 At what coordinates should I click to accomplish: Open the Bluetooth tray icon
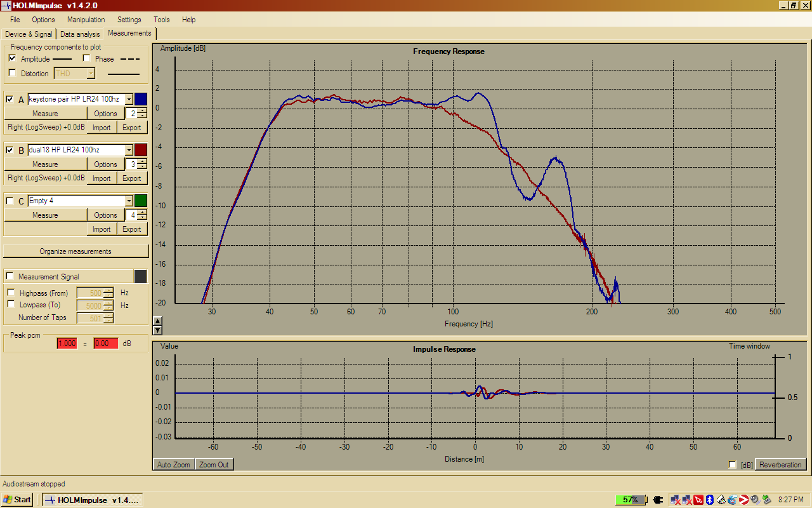[x=710, y=500]
